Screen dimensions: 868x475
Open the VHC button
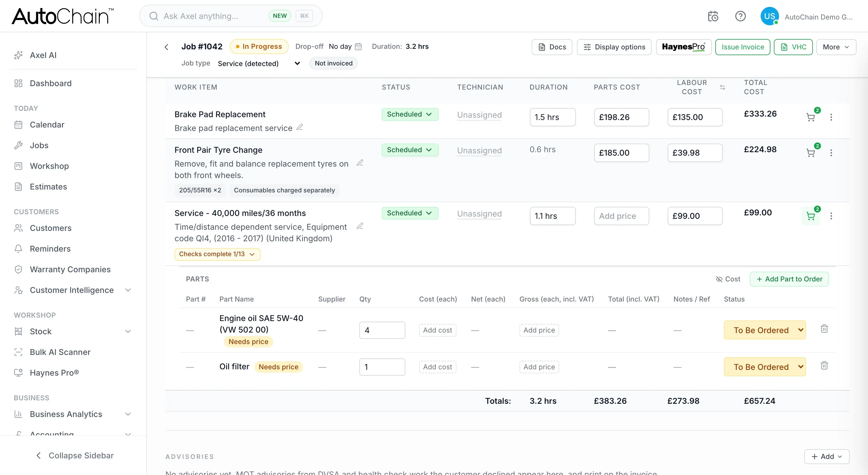click(x=793, y=47)
